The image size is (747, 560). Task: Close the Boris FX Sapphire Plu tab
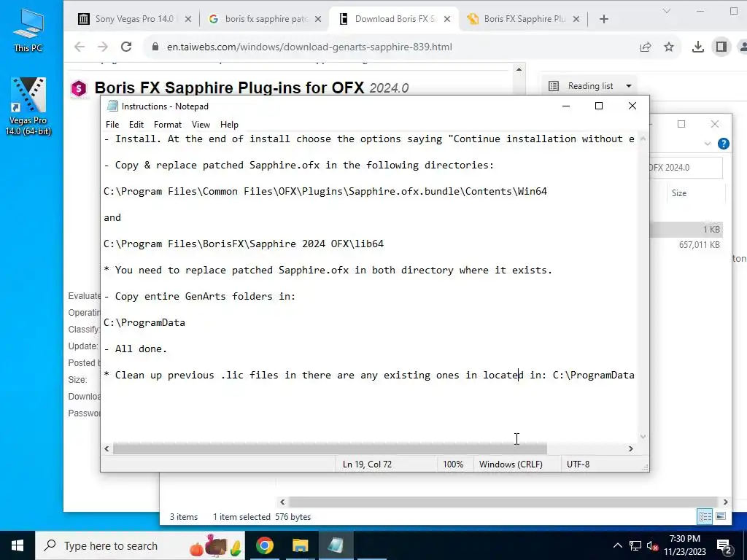576,19
